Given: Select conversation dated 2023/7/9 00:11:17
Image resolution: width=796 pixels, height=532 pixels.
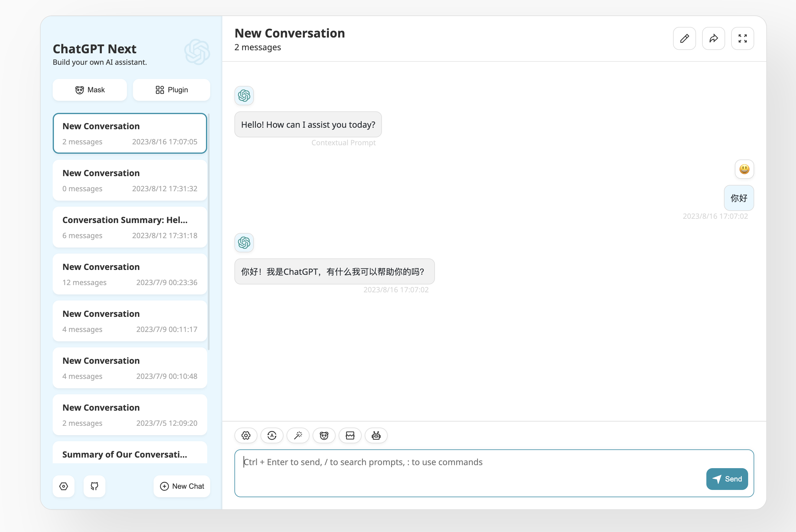Looking at the screenshot, I should tap(130, 321).
